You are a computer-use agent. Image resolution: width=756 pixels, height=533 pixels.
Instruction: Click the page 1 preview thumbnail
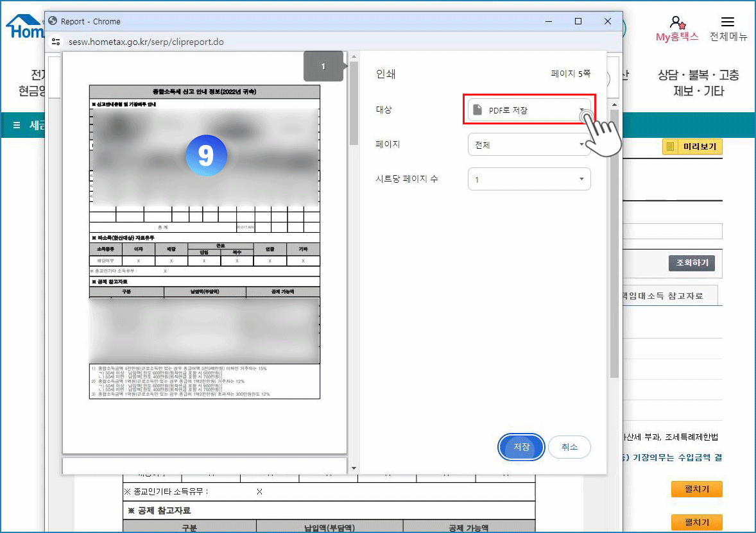click(205, 252)
